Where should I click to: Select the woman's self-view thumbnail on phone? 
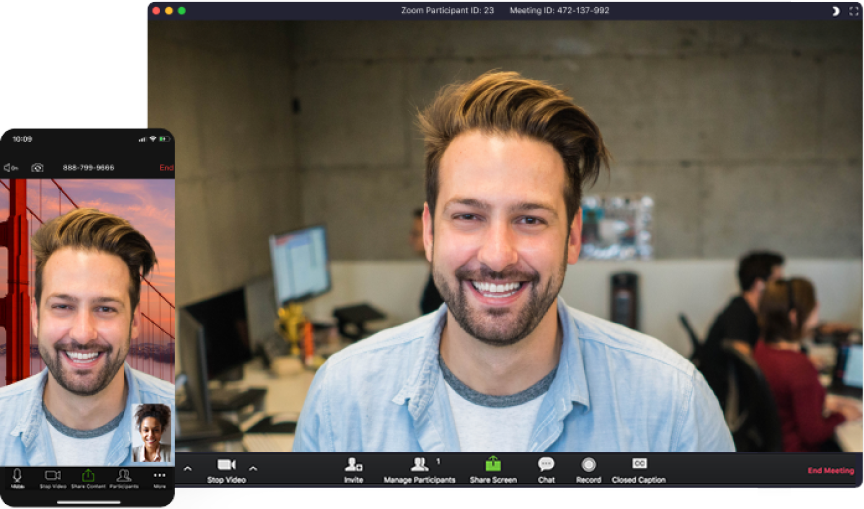[x=151, y=433]
